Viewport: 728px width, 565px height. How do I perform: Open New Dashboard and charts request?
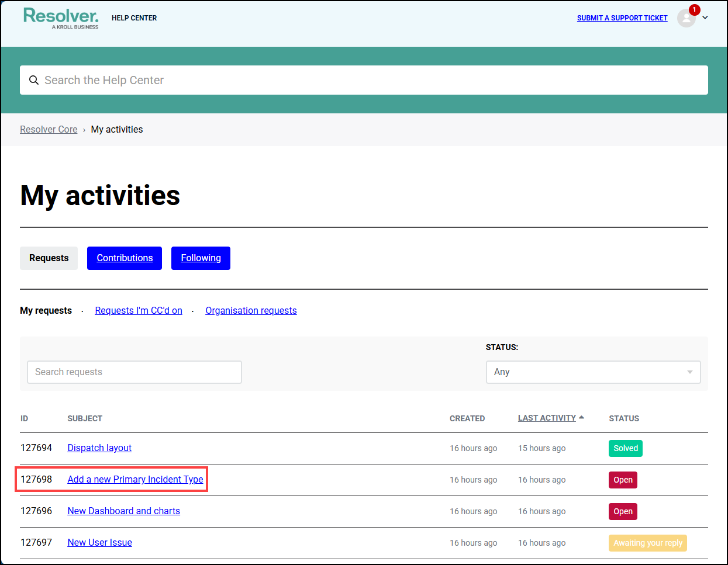click(123, 511)
